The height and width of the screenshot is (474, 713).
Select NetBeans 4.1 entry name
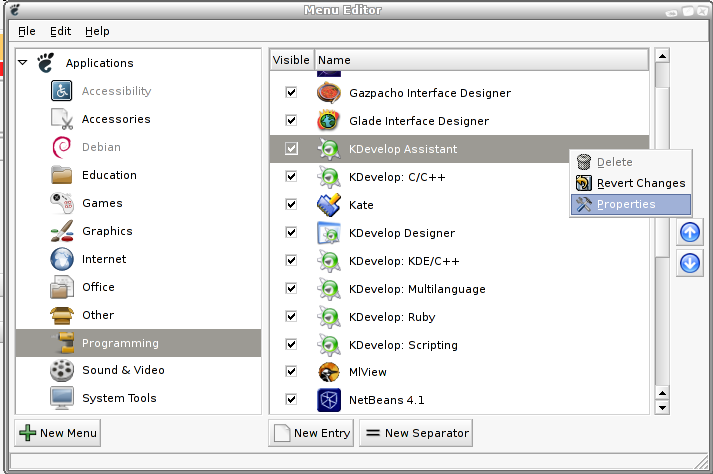pos(387,400)
